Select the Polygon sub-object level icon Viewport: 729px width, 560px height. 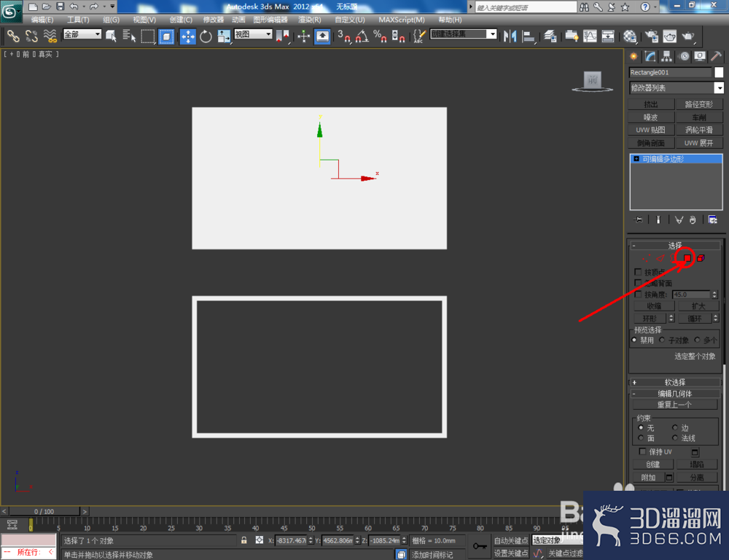pos(687,258)
